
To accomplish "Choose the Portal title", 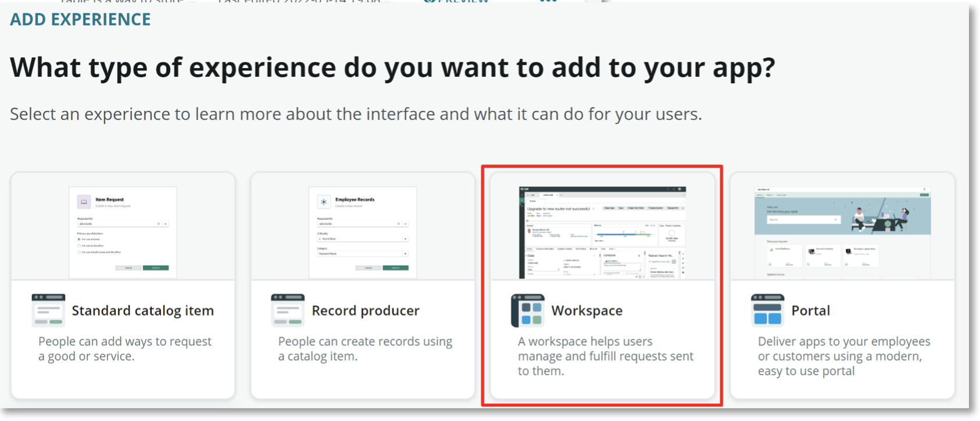I will coord(811,311).
